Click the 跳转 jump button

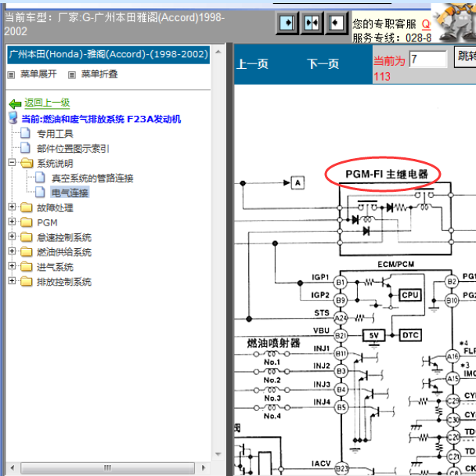point(465,57)
